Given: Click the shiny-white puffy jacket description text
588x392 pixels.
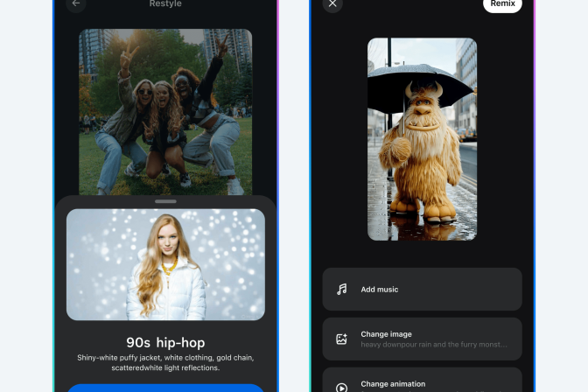Looking at the screenshot, I should [165, 362].
